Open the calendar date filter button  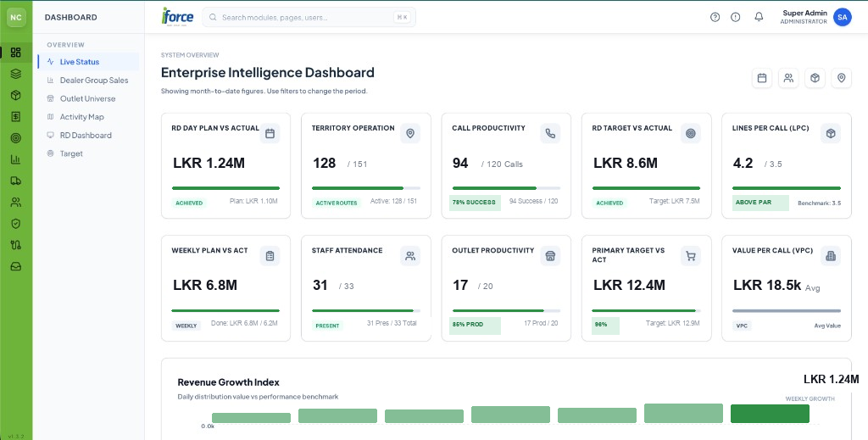[x=762, y=78]
